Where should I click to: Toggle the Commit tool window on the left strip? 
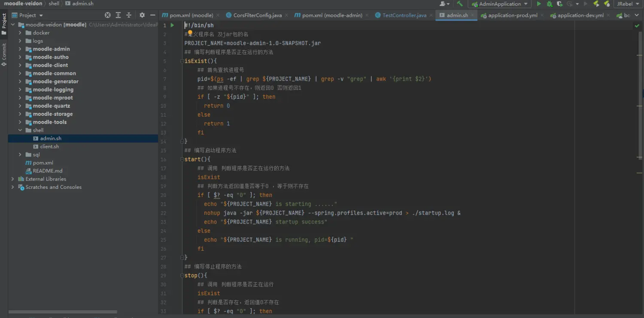tap(4, 55)
